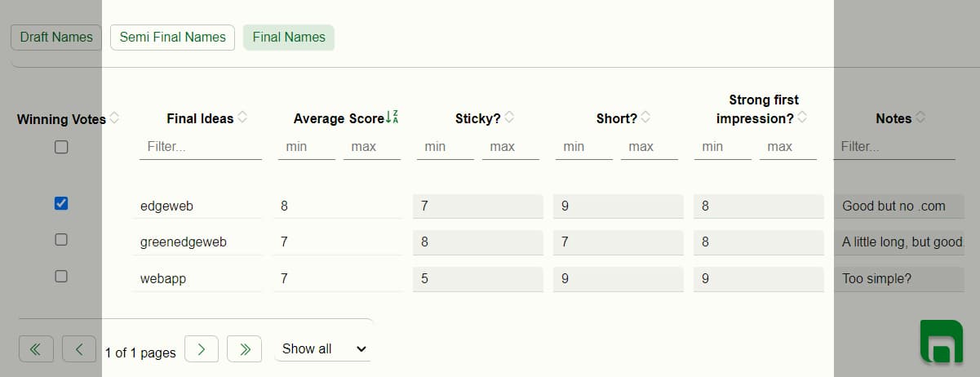Viewport: 980px width, 377px height.
Task: Switch to the Draft Names tab
Action: (56, 38)
